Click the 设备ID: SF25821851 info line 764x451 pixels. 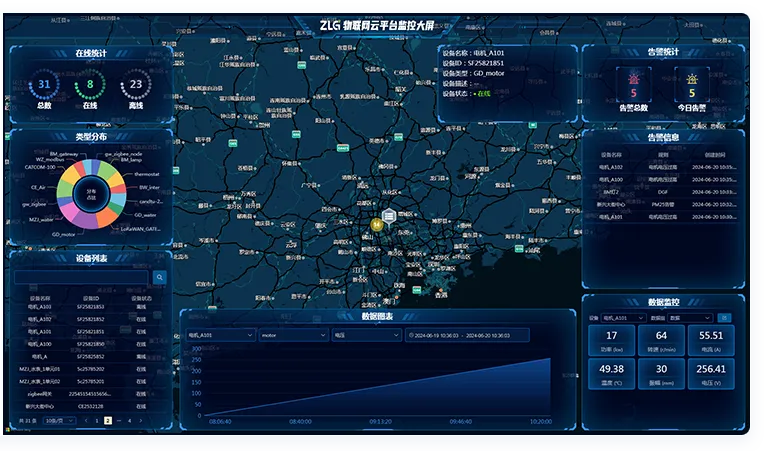473,63
